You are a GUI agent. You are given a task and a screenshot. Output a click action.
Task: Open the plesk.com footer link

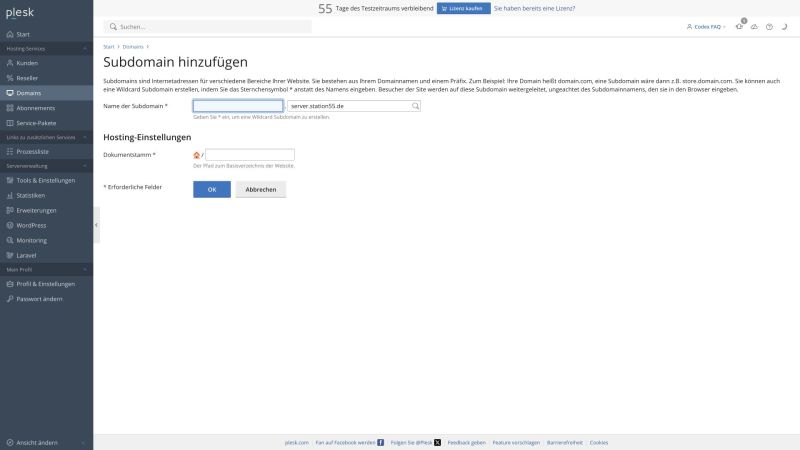(296, 442)
